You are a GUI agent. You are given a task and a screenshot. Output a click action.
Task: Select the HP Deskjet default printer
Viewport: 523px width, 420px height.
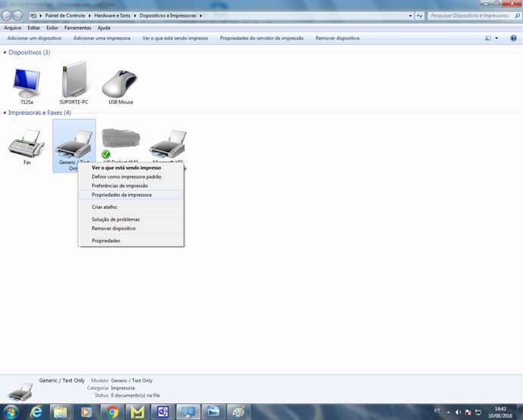tap(120, 142)
